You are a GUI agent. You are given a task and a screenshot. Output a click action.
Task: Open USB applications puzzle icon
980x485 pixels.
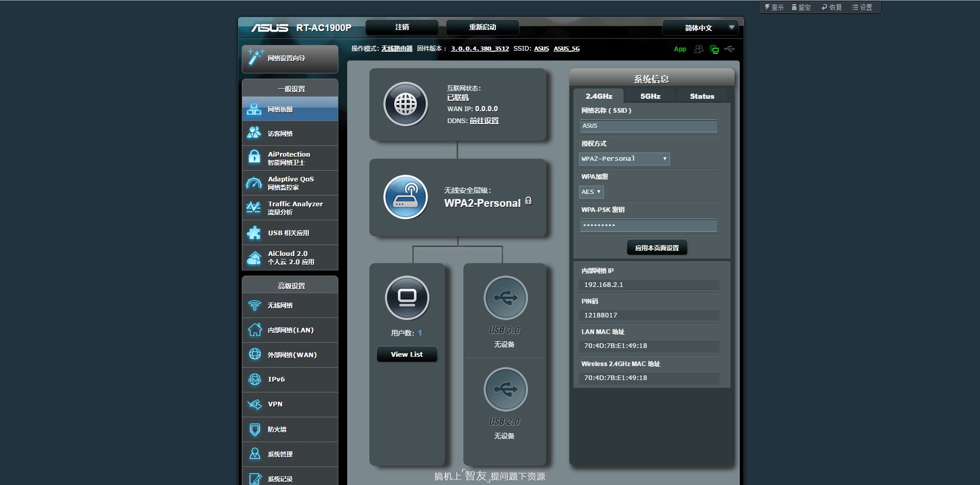pos(254,233)
